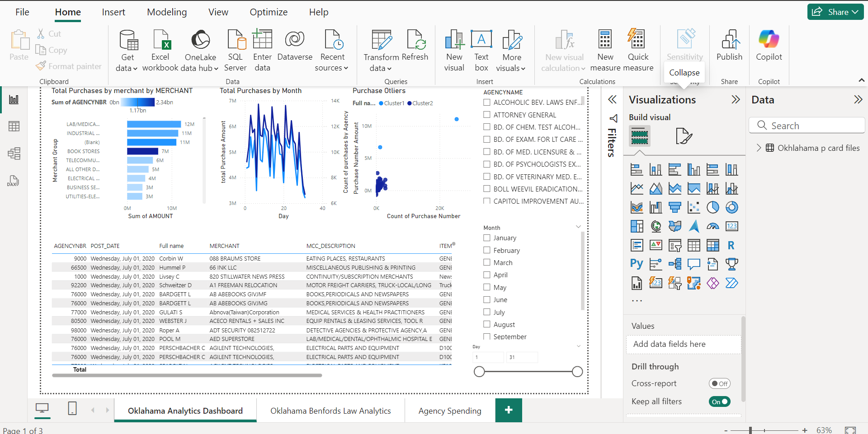Check BOLL WEEVIL ERADICATION agency
Viewport: 868px width, 434px height.
tap(487, 189)
